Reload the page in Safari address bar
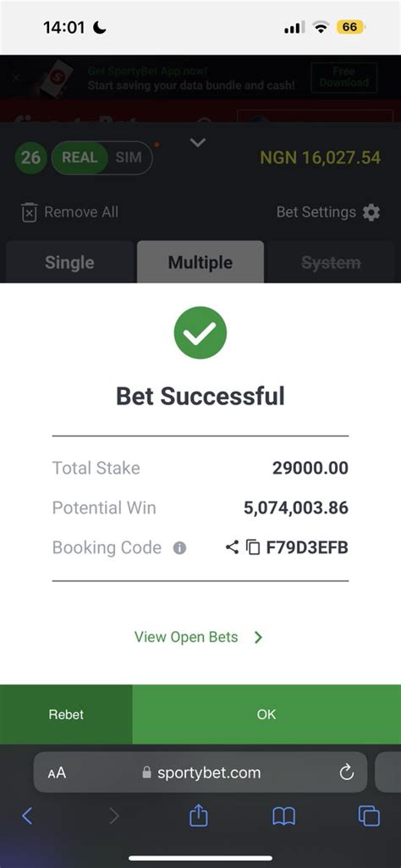401x868 pixels. pyautogui.click(x=347, y=772)
